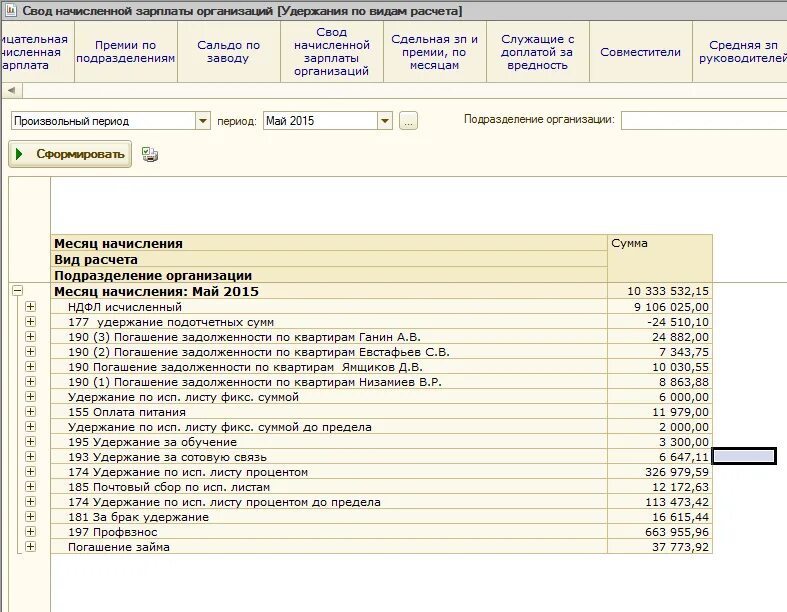Expand the Евстафьев С.В. debt repayment row
Viewport: 787px width, 612px height.
click(30, 351)
